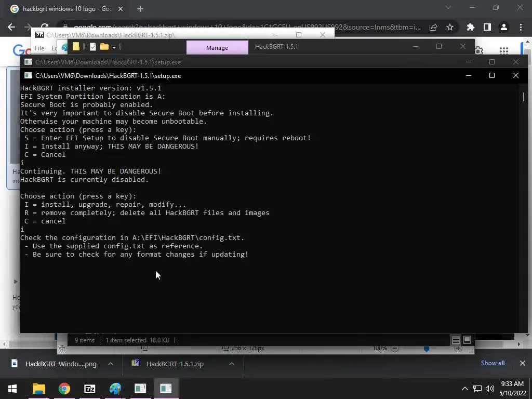Click Paint zoom slider handle
Image resolution: width=532 pixels, height=399 pixels.
[427, 349]
